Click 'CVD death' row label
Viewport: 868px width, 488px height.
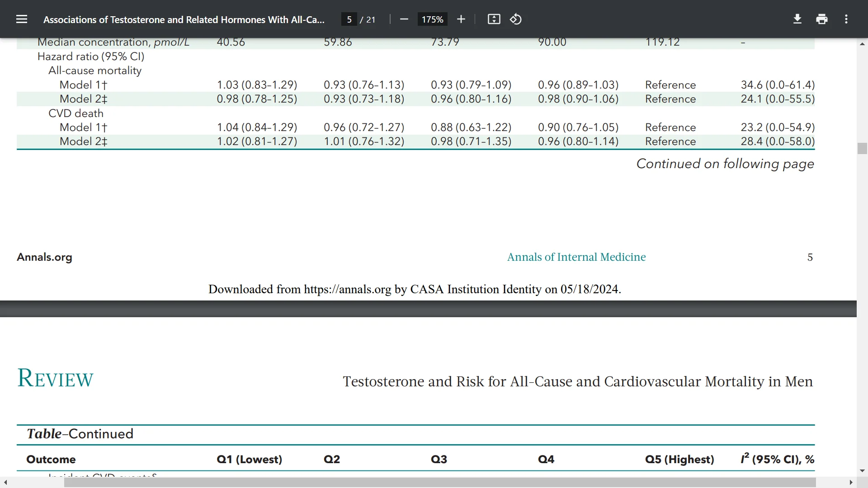click(76, 113)
